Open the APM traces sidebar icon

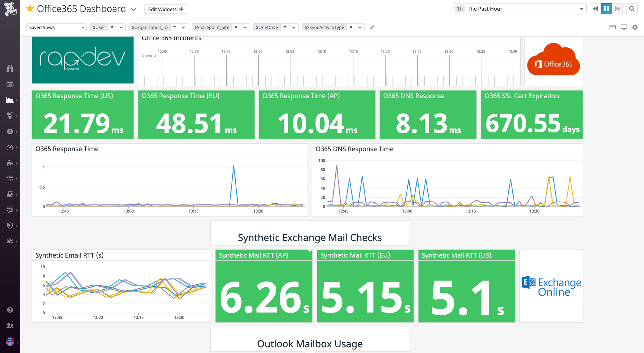click(x=10, y=178)
